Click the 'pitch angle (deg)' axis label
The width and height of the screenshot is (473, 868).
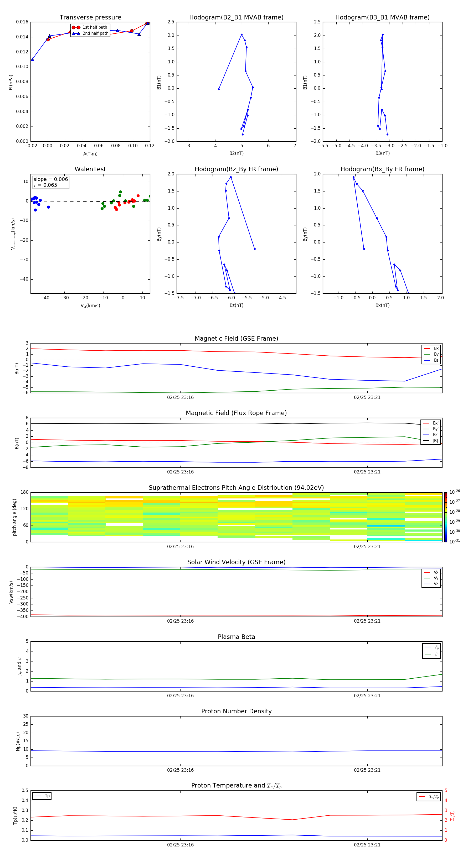coord(14,517)
